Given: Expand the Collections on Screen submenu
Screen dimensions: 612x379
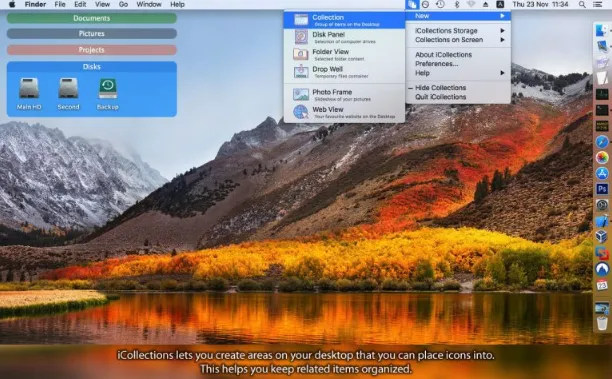Looking at the screenshot, I should tap(458, 40).
